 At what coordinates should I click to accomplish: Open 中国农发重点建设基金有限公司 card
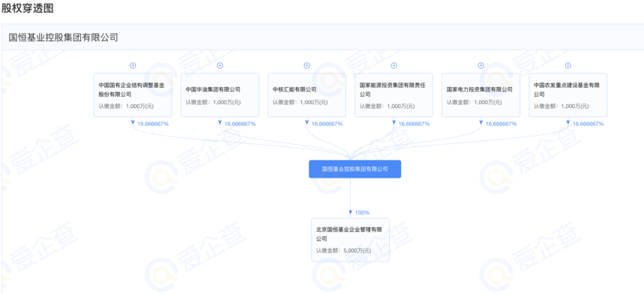[x=568, y=94]
